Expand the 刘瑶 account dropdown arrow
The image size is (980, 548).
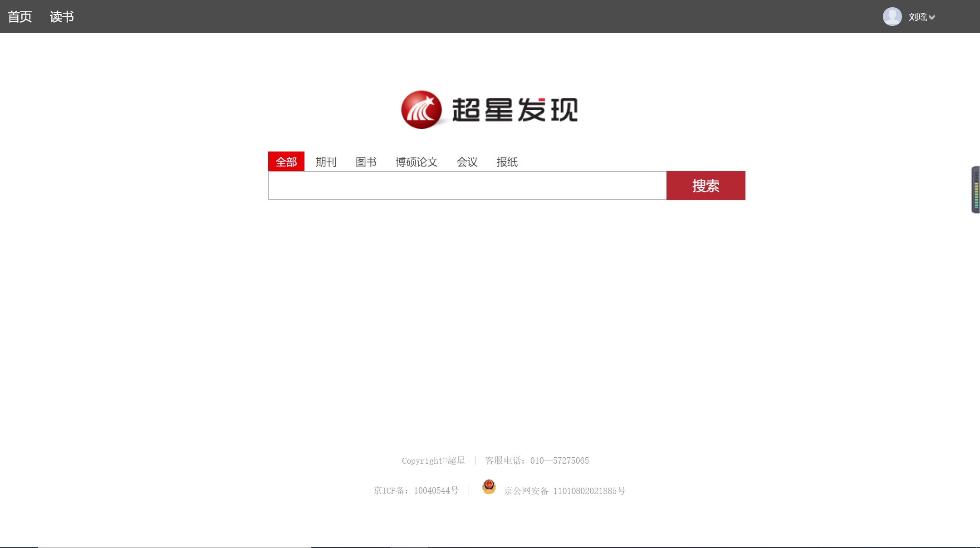click(932, 17)
